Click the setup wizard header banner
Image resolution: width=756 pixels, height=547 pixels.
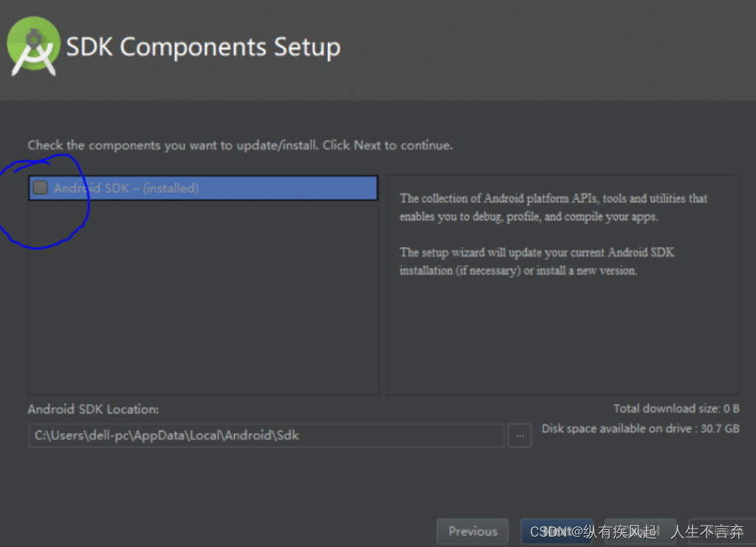coord(378,48)
